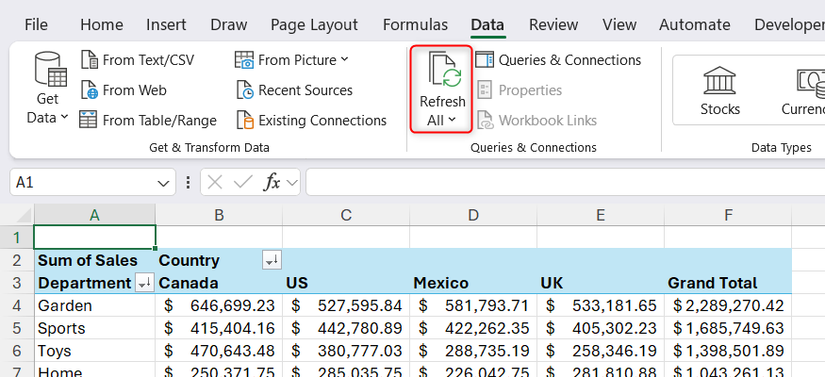
Task: Switch to the Automate tab
Action: pos(695,25)
